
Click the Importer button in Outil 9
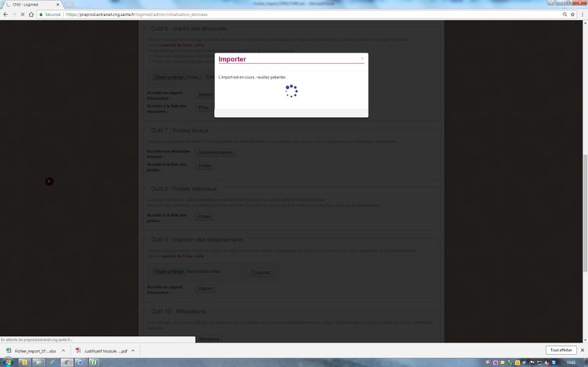tap(261, 273)
